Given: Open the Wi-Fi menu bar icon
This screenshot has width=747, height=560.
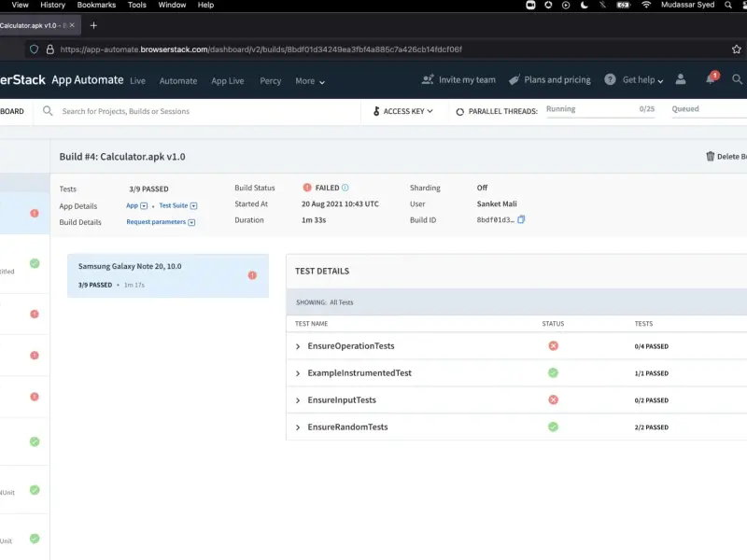Looking at the screenshot, I should click(646, 5).
